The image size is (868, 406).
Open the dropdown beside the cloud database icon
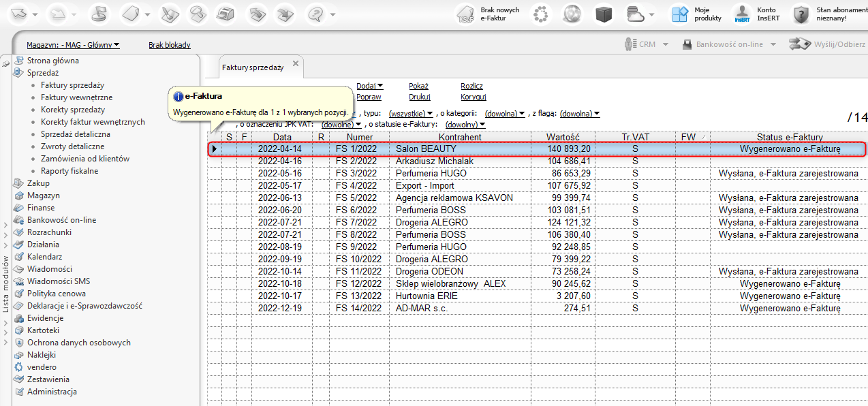point(652,14)
